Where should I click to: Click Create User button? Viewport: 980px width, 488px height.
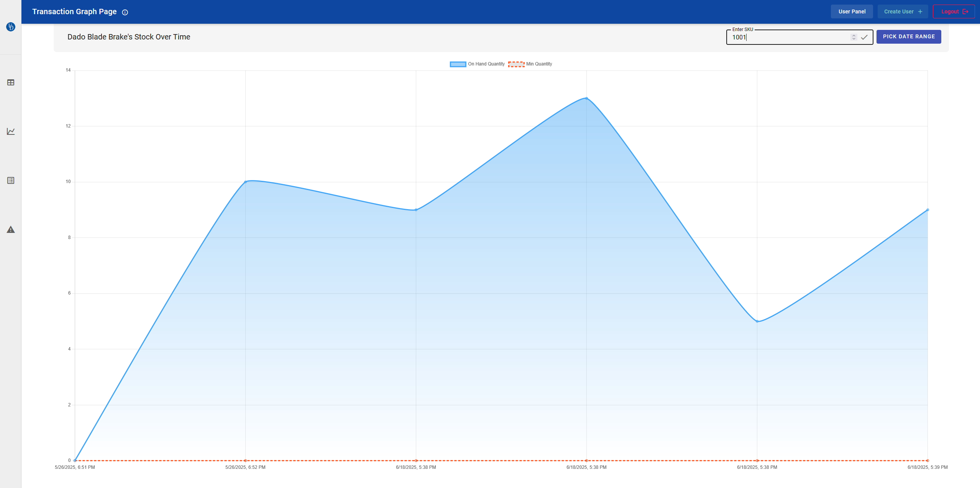point(903,11)
